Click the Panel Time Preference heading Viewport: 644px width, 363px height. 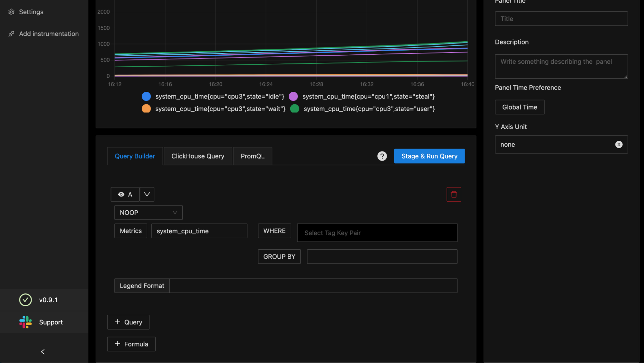[x=528, y=88]
